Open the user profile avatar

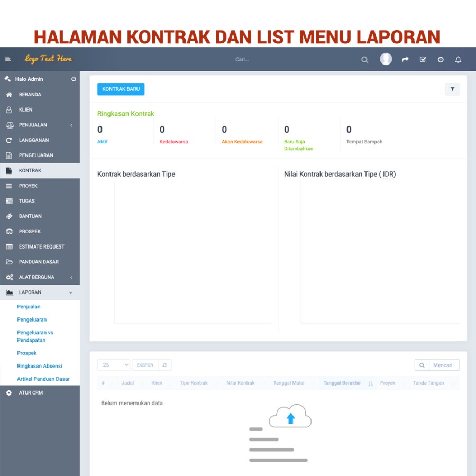pyautogui.click(x=386, y=59)
